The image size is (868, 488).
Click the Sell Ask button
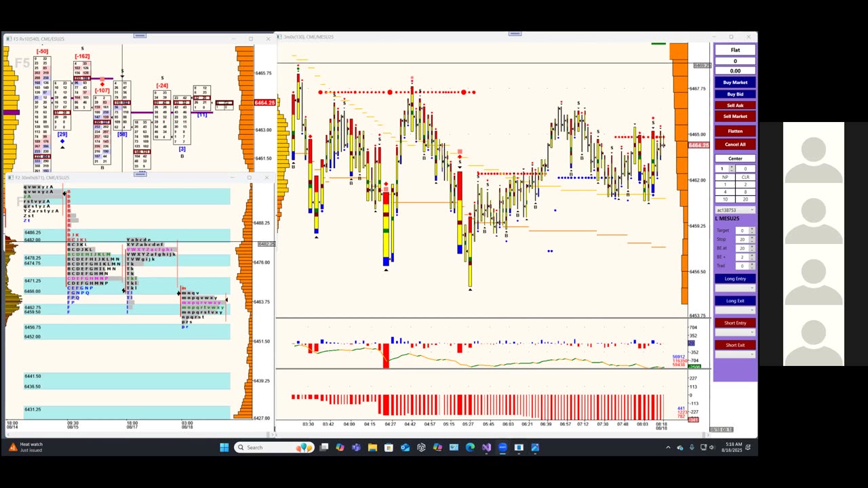pos(735,105)
